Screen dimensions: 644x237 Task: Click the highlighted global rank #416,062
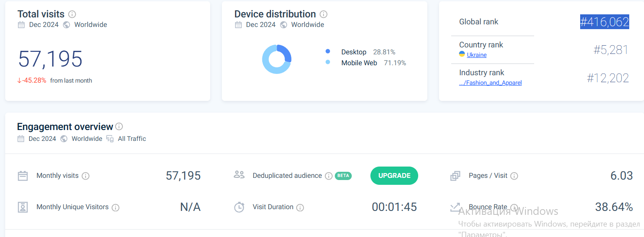click(x=604, y=22)
